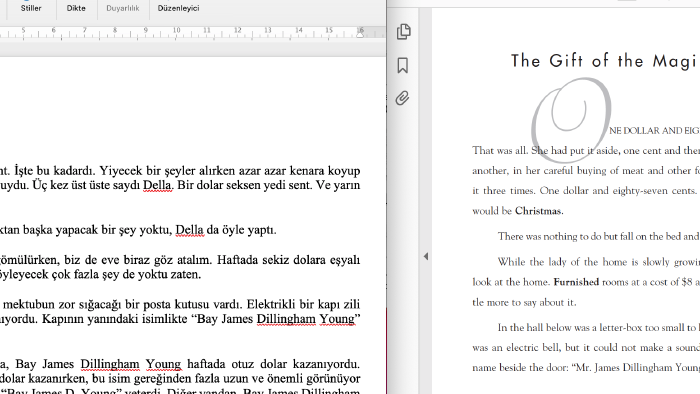
Task: Click the underlined Dillingham in the haftada otuz dolar line
Action: coord(110,364)
